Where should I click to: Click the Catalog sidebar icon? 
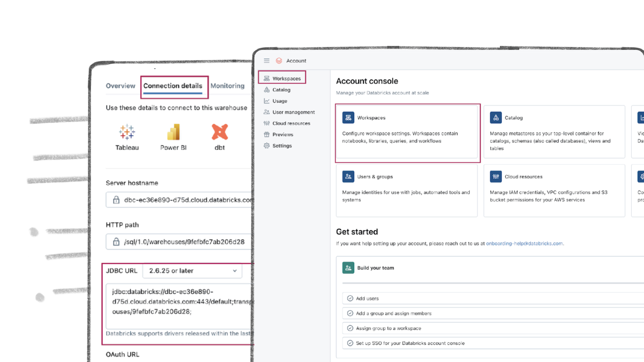point(266,90)
